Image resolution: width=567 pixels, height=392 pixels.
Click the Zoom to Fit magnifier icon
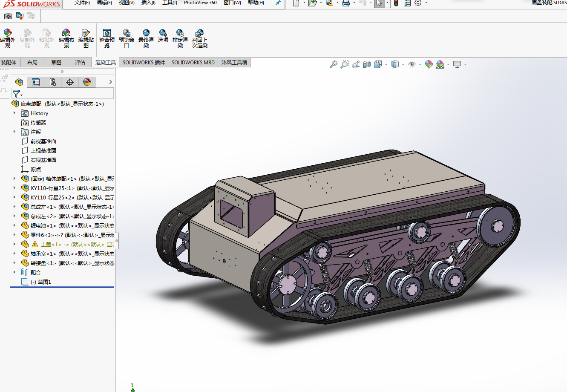(x=334, y=64)
